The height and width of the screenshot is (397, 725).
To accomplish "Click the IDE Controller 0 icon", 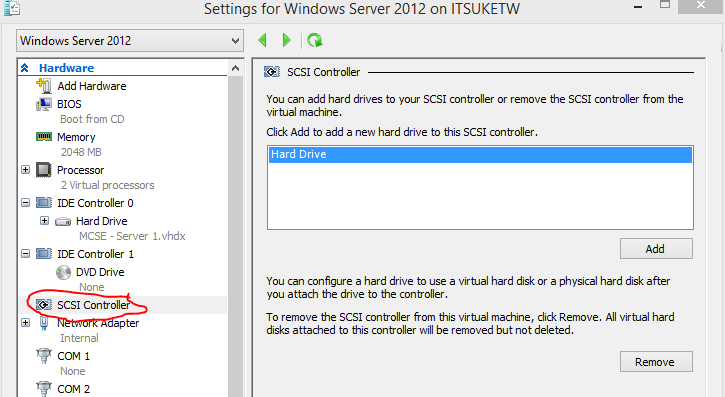I will (x=43, y=202).
